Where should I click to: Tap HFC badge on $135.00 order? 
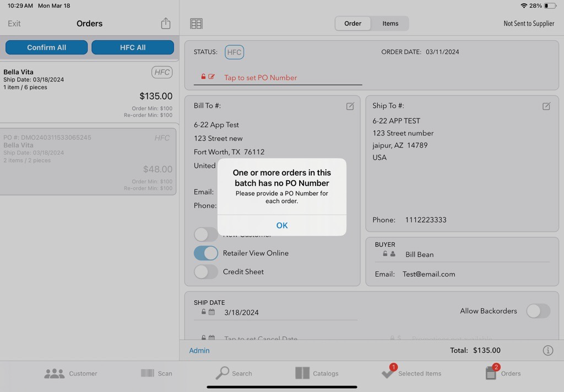pyautogui.click(x=162, y=72)
